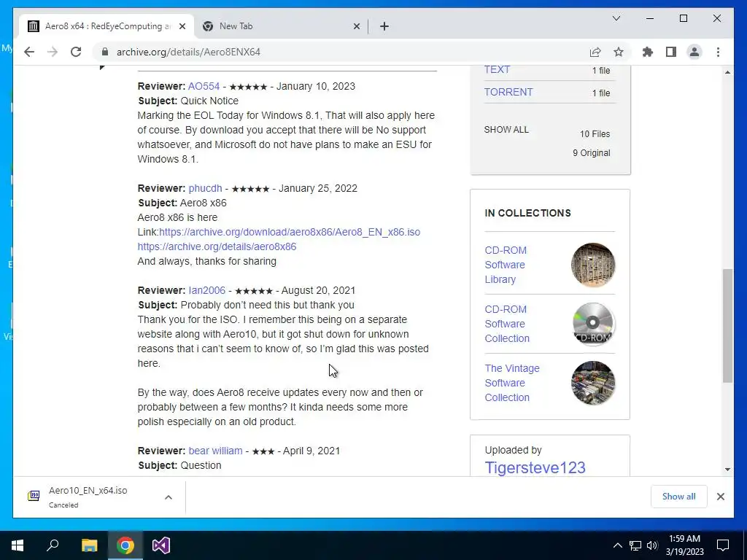Close the New Tab tab

click(356, 26)
